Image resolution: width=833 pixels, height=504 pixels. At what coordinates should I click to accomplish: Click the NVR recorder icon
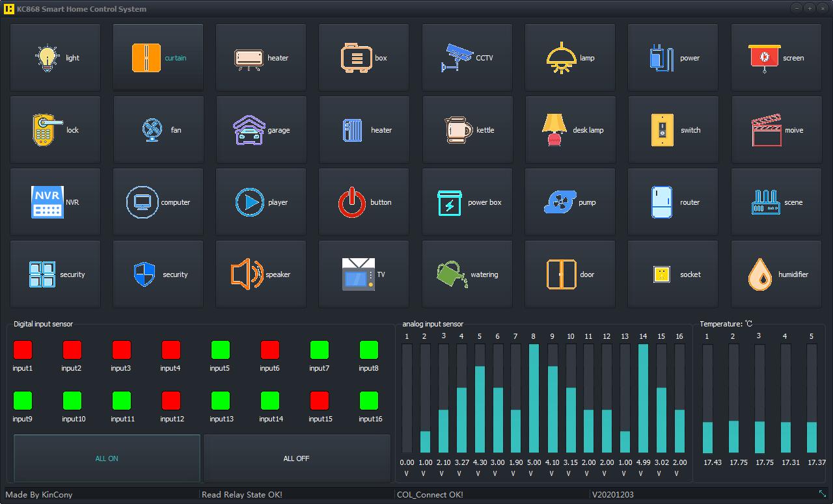click(47, 202)
